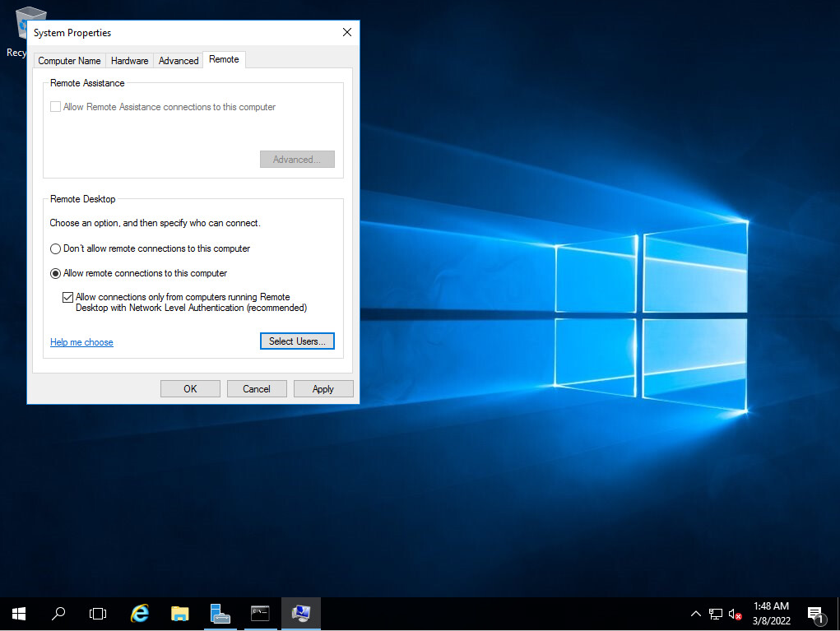Open the 'Help me choose' link
Screen dimensions: 840x631
[x=81, y=342]
